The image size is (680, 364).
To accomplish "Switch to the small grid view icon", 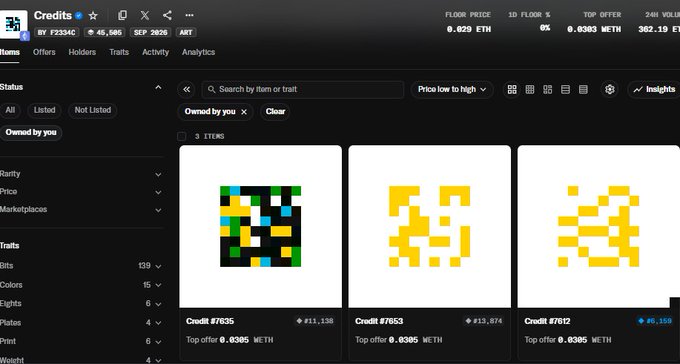I will (x=530, y=89).
